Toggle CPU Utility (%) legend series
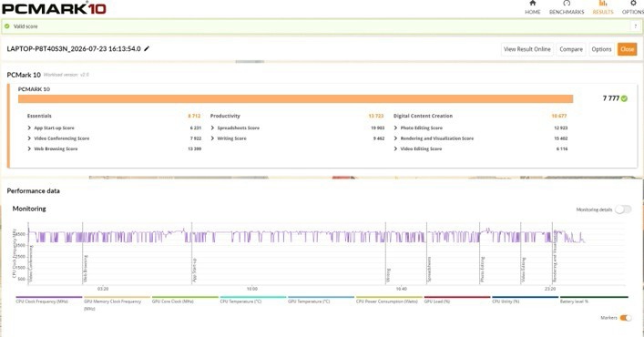 [525, 300]
